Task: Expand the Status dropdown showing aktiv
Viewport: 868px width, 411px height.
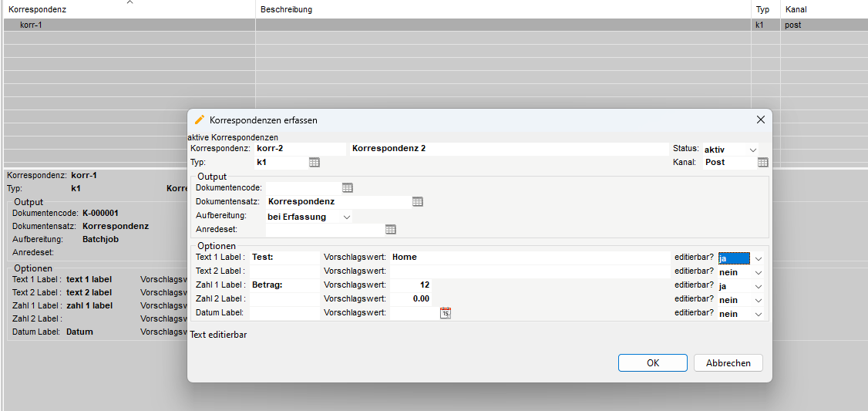Action: click(x=752, y=150)
